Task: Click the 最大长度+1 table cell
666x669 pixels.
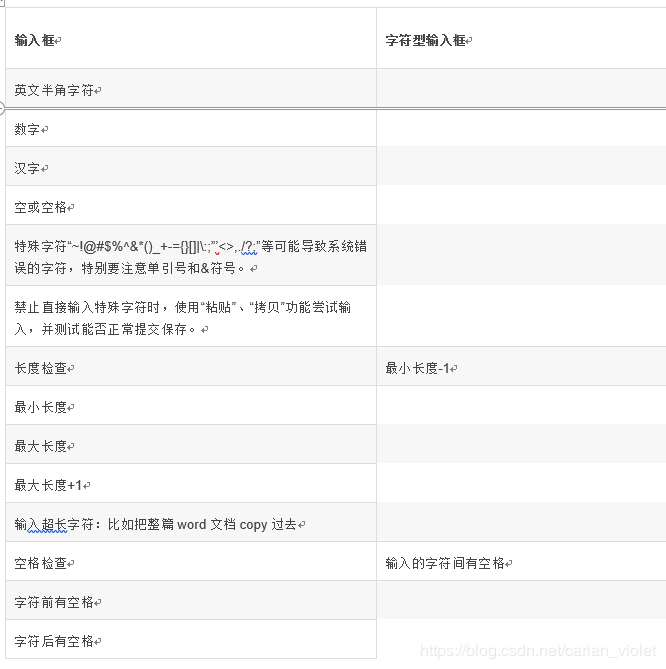Action: 50,485
